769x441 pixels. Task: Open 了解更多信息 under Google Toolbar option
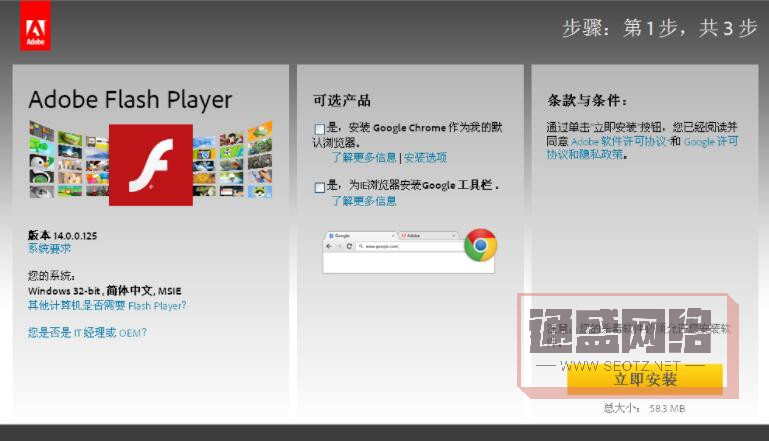point(364,201)
